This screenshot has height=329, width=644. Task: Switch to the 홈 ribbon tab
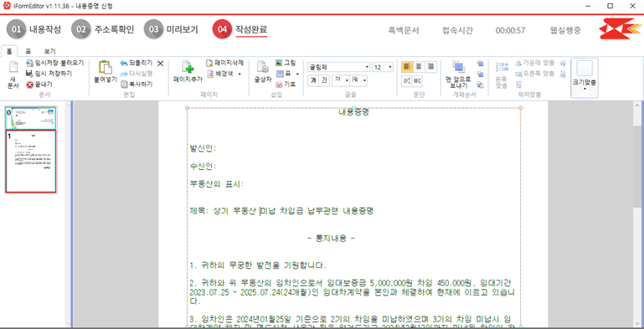[x=9, y=51]
